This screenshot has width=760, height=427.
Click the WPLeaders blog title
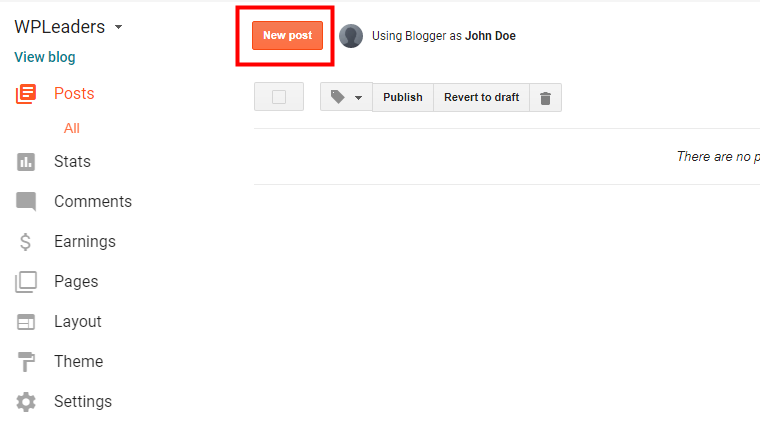pos(60,27)
